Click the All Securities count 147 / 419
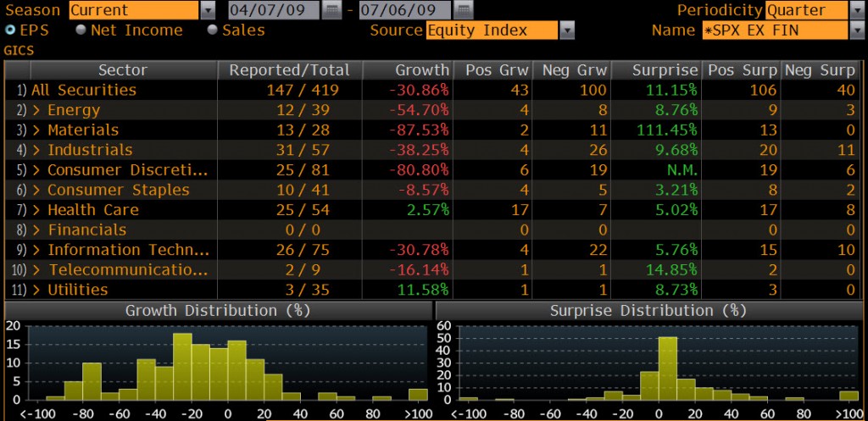 pos(303,90)
